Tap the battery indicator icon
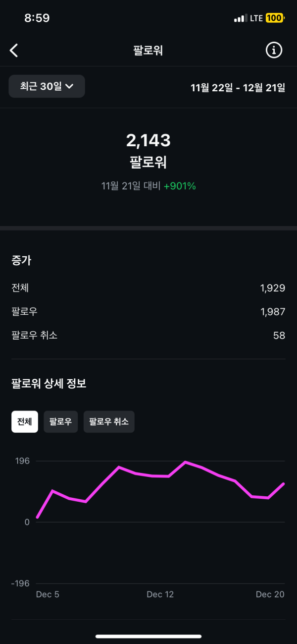297x644 pixels. tap(274, 18)
